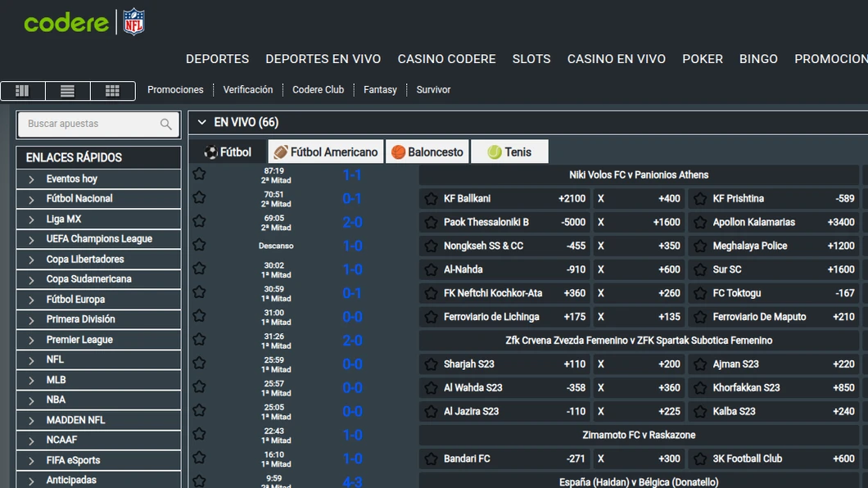Select the Fútbol tab
Screen dimensions: 868x488
point(228,151)
